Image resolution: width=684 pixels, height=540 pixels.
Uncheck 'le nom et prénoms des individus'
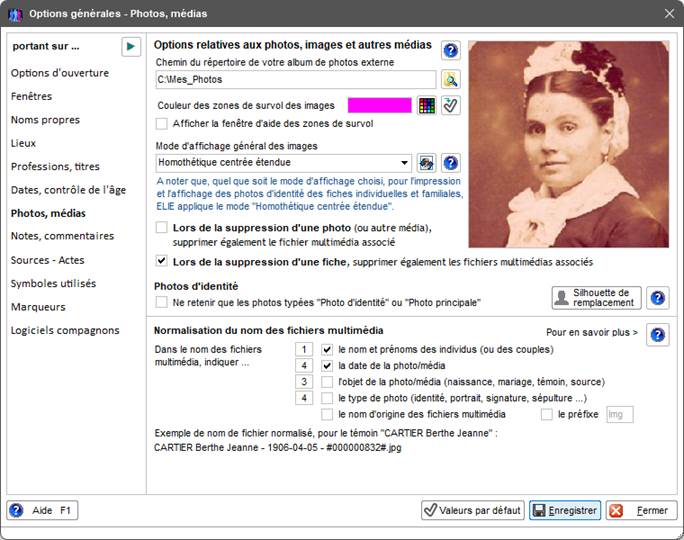(327, 349)
